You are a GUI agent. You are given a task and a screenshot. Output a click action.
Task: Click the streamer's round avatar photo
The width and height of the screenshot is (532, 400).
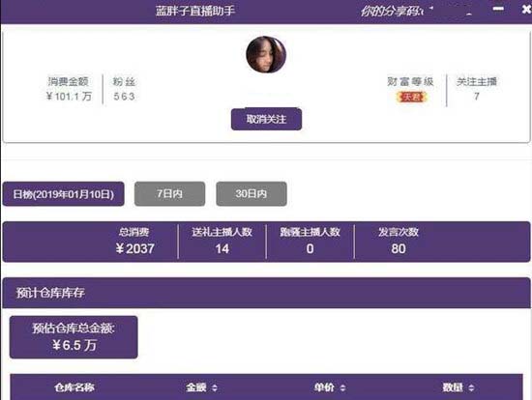(x=266, y=54)
